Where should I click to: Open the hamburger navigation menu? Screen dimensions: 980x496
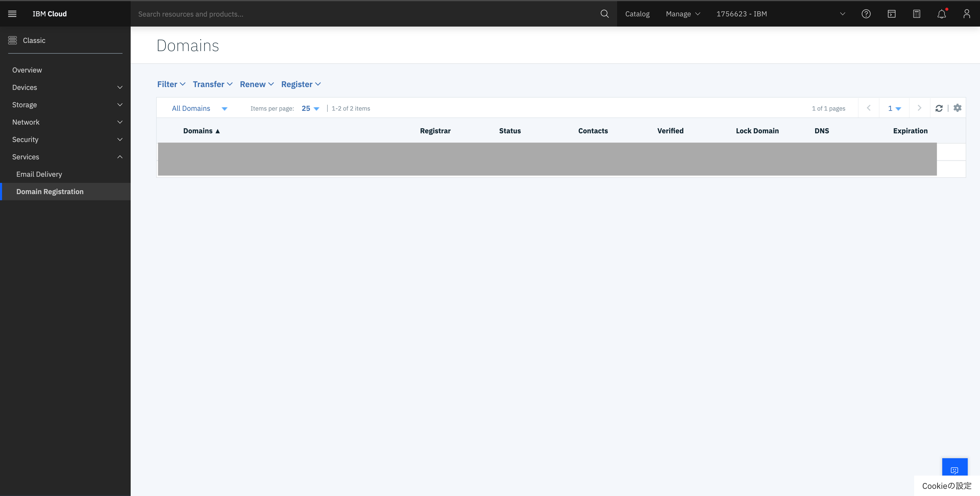tap(12, 14)
